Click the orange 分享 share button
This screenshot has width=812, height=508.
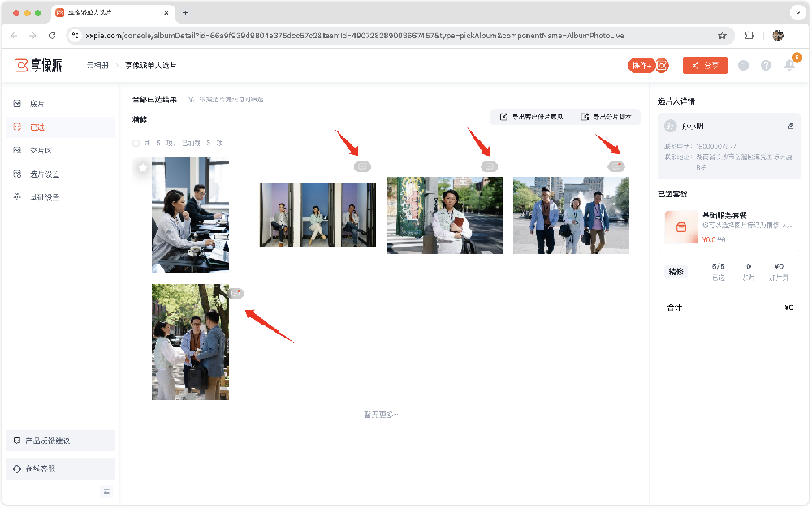pyautogui.click(x=704, y=65)
